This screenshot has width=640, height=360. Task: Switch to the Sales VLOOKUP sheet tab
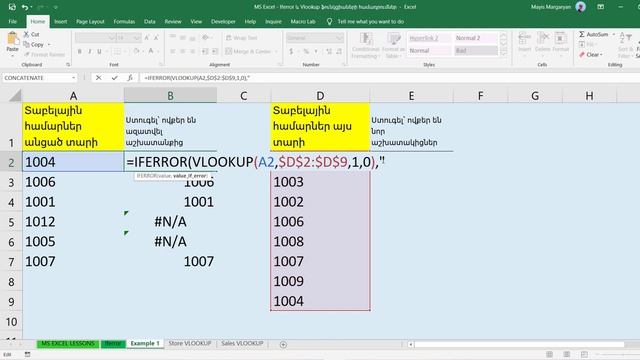pyautogui.click(x=242, y=344)
